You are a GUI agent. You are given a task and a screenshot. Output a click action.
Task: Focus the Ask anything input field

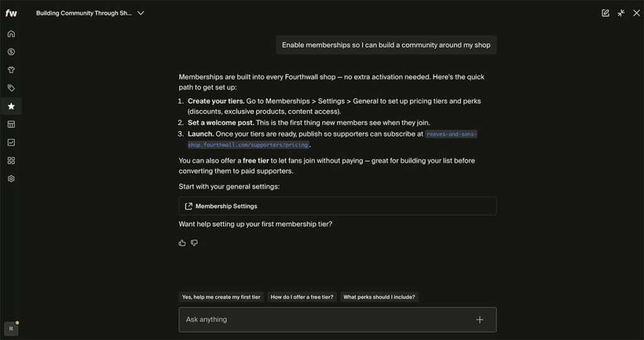(338, 319)
